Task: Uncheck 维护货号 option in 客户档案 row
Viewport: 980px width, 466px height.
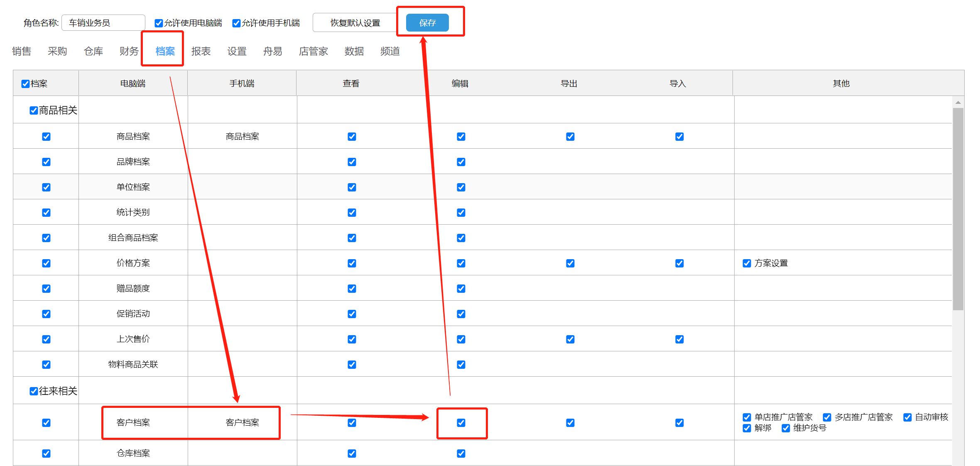Action: pos(786,428)
